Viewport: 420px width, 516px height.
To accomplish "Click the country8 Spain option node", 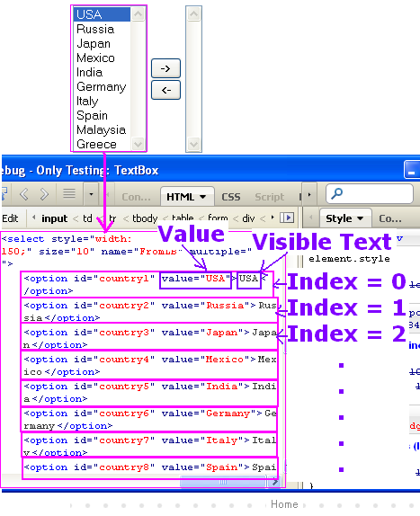I will click(150, 467).
